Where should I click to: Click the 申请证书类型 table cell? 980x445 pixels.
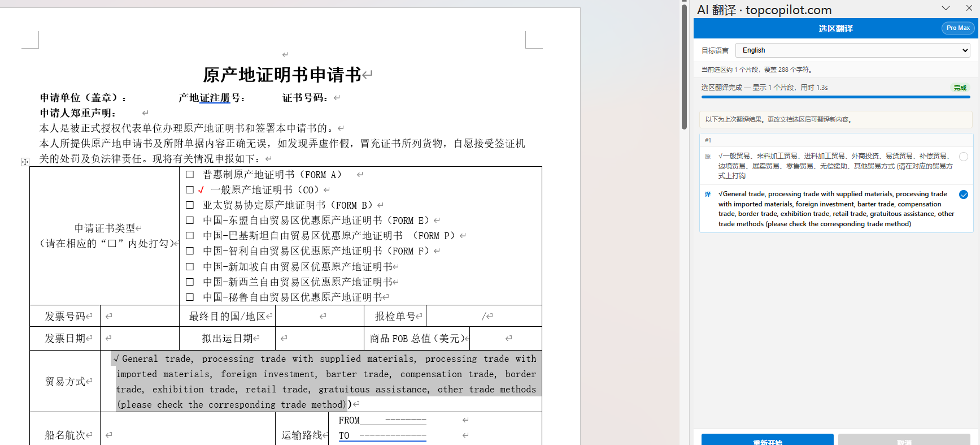pos(104,236)
